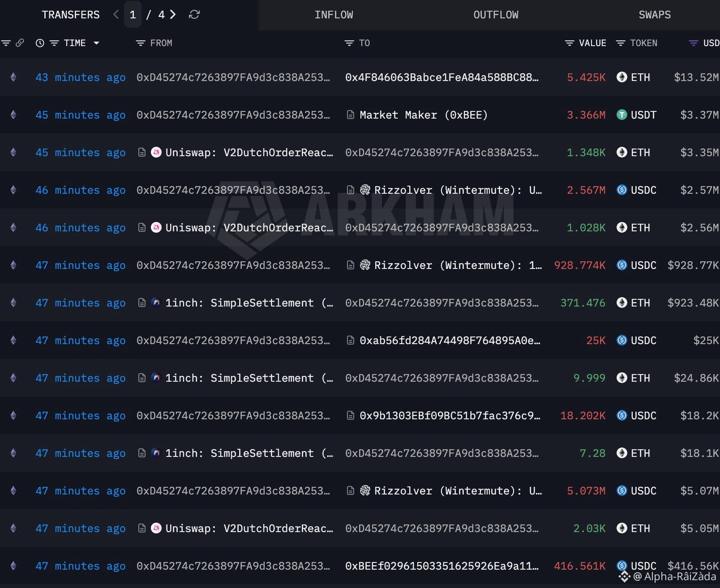This screenshot has width=720, height=588.
Task: Go to the previous transfers page
Action: tap(116, 15)
